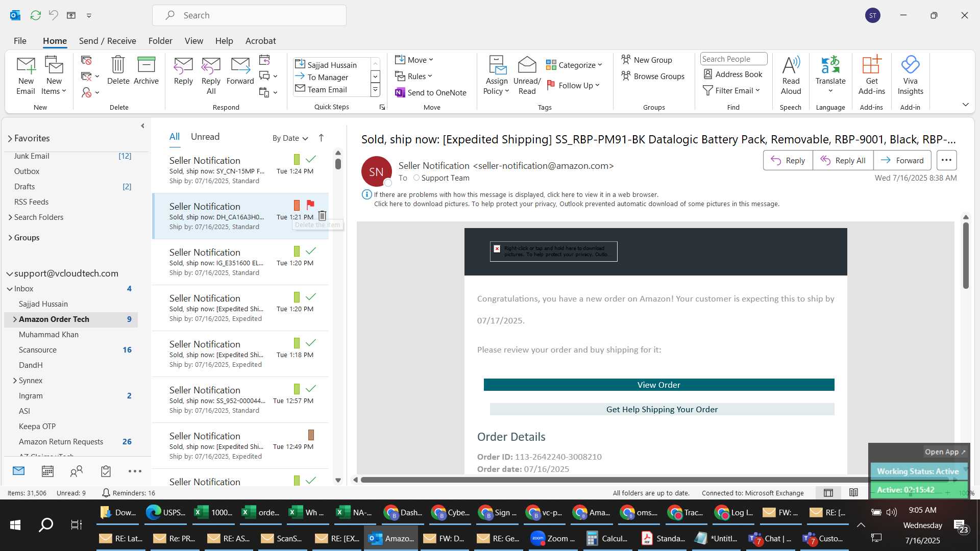Open Assign Policy in Tags group
Viewport: 980px width, 551px height.
coord(496,76)
